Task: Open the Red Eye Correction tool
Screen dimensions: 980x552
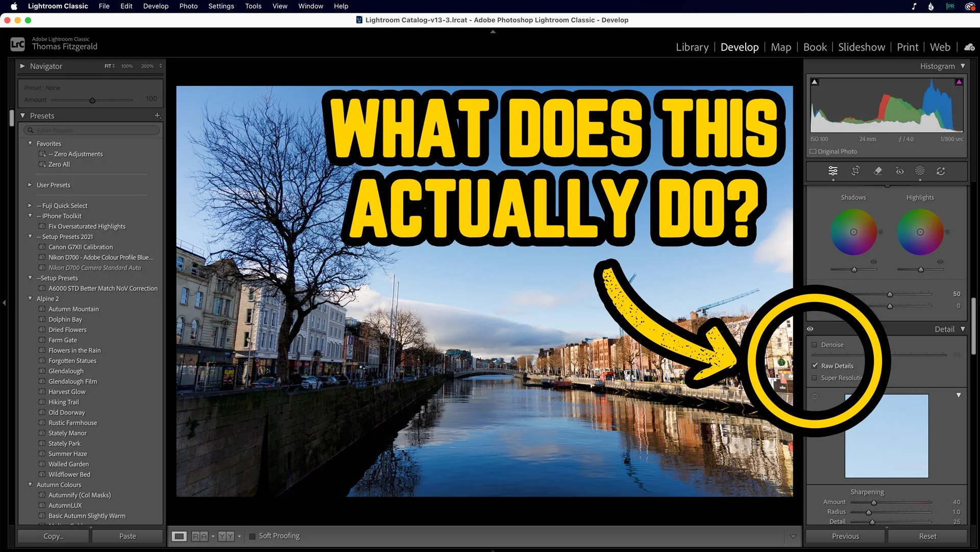Action: tap(899, 171)
